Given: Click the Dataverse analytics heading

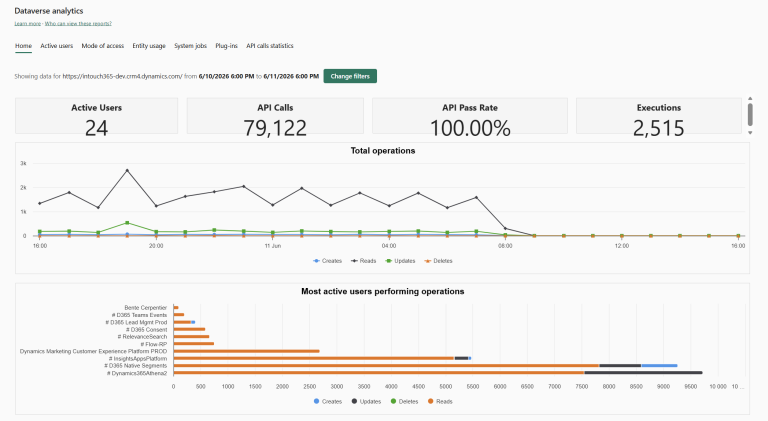Looking at the screenshot, I should [x=48, y=11].
